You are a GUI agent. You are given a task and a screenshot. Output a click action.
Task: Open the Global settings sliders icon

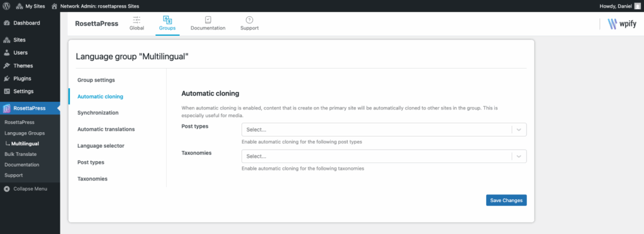click(x=136, y=19)
